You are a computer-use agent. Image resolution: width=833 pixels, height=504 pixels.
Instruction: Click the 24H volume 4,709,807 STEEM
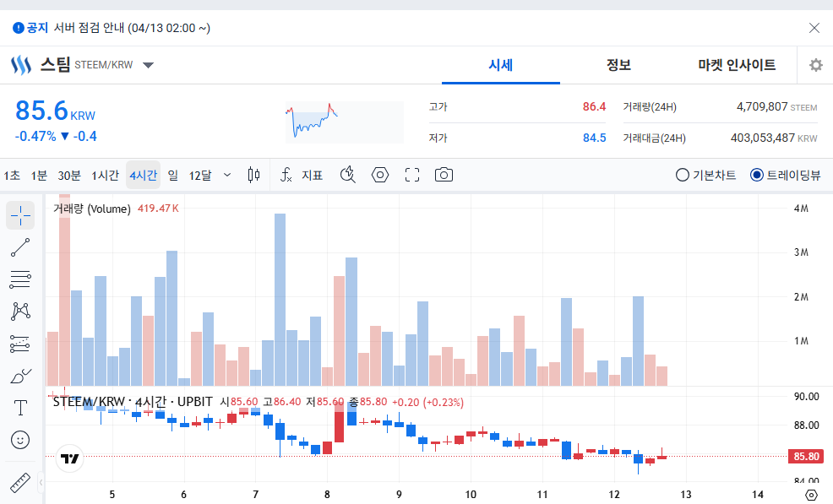pos(776,106)
